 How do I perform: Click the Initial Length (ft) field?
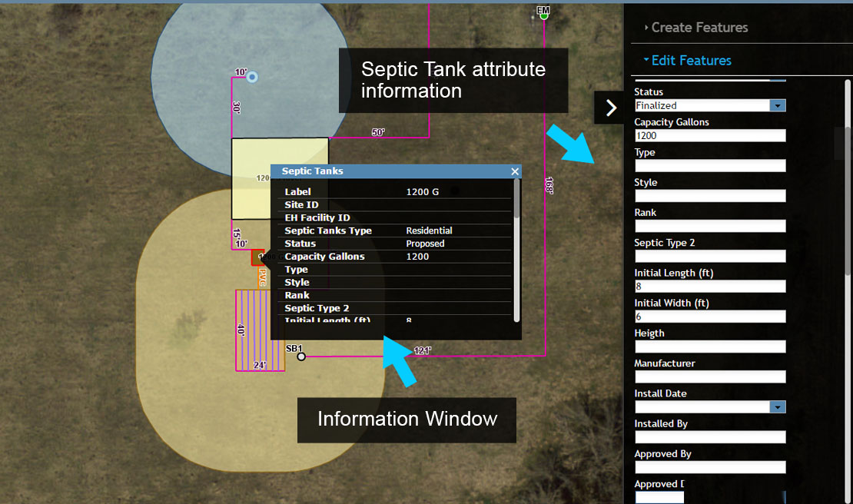coord(709,287)
